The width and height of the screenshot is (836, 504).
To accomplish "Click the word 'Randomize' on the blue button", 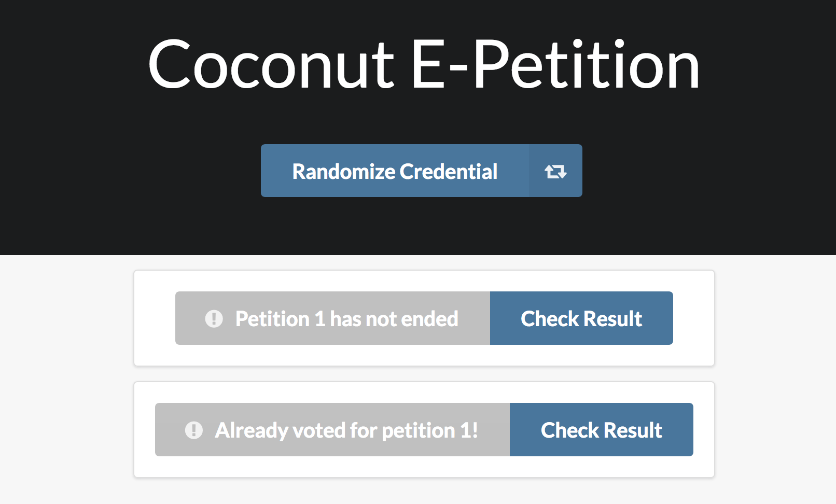I will 343,171.
